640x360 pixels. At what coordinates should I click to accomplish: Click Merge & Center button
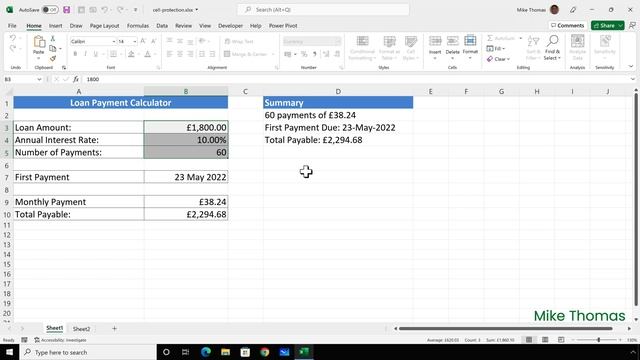246,54
